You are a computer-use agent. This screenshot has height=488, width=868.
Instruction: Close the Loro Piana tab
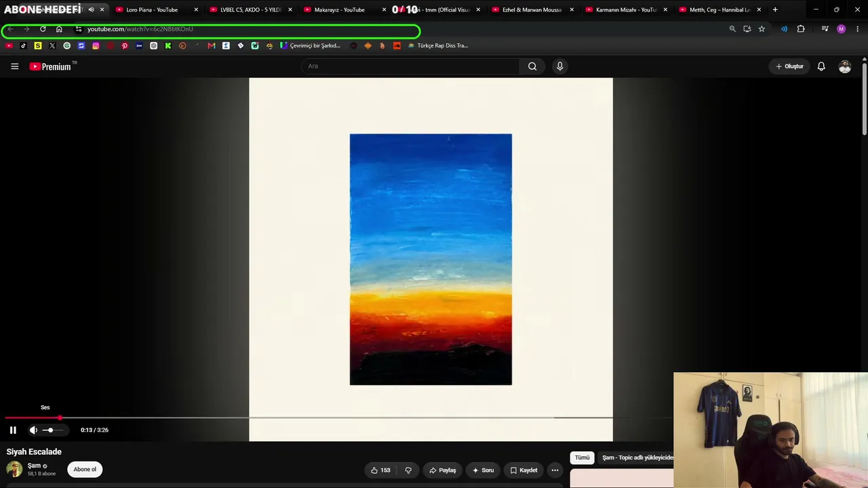196,9
